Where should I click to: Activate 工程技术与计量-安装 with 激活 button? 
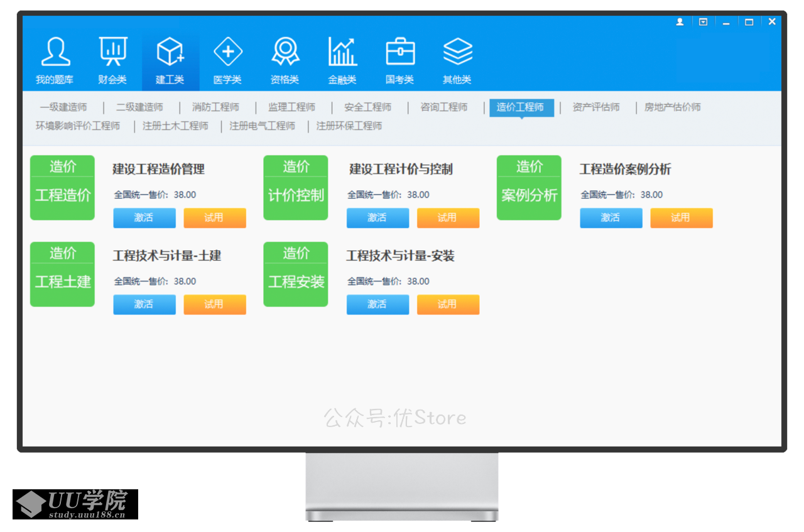(x=378, y=305)
